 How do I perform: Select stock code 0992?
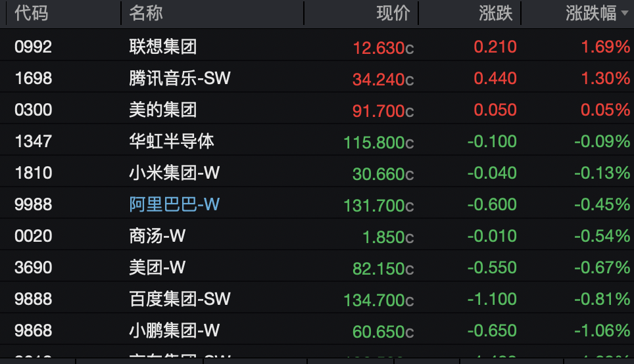pos(33,47)
